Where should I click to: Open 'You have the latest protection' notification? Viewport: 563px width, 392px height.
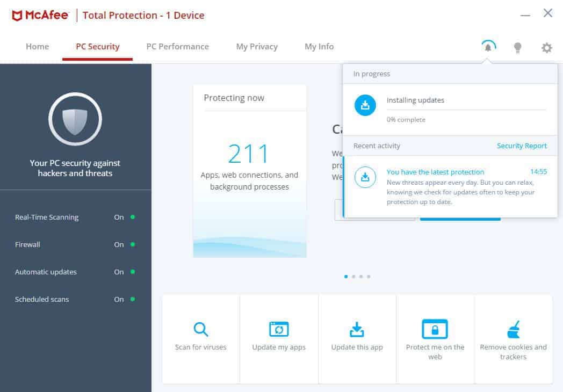click(x=450, y=186)
